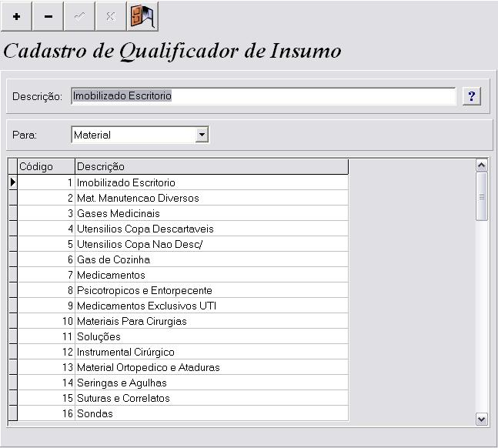
Task: Click the plus icon to add record
Action: pos(16,16)
